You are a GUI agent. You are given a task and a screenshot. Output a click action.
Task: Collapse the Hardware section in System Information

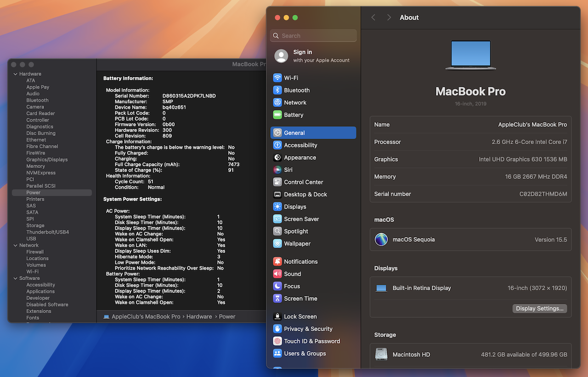(15, 74)
